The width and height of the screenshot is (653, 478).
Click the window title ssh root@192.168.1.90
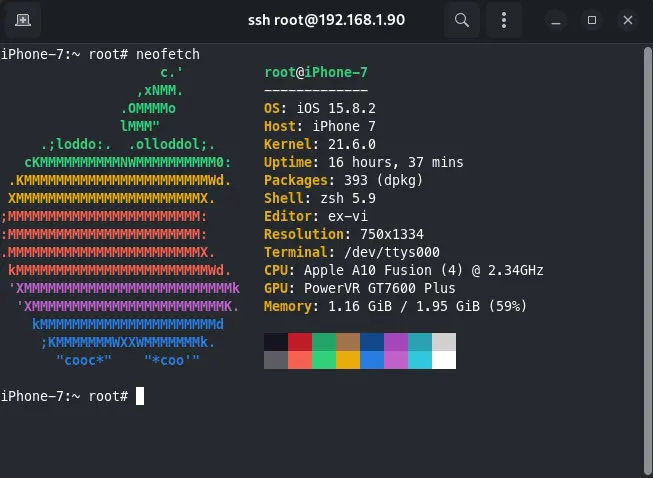point(326,20)
